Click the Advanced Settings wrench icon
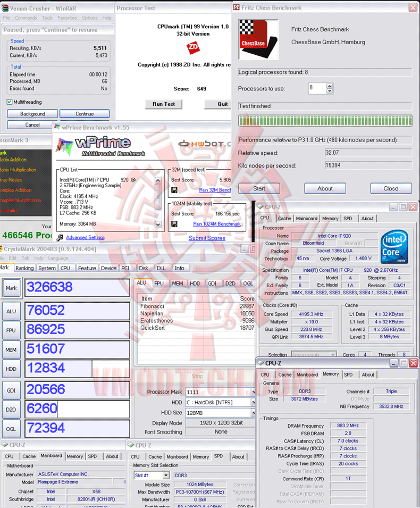 coord(60,237)
